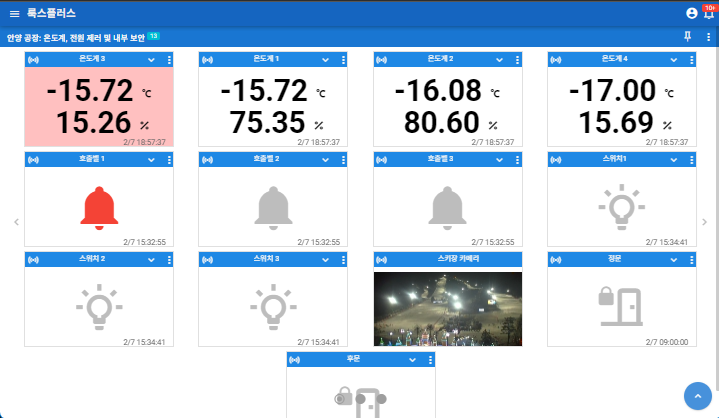This screenshot has width=719, height=418.
Task: Open the 스키장 카메라 video thumbnail
Action: click(x=447, y=309)
